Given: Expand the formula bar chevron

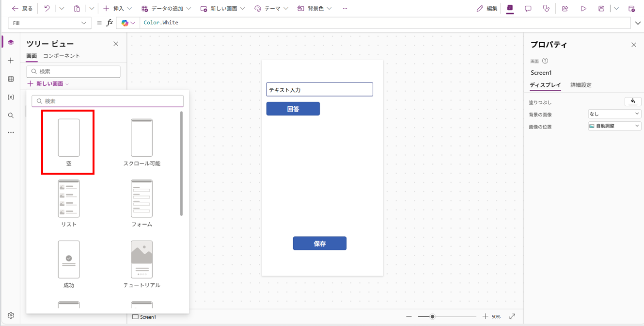Looking at the screenshot, I should pyautogui.click(x=638, y=23).
